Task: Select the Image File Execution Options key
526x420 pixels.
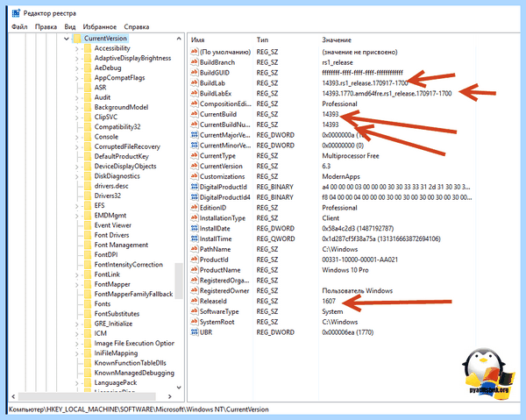Action: click(x=134, y=343)
